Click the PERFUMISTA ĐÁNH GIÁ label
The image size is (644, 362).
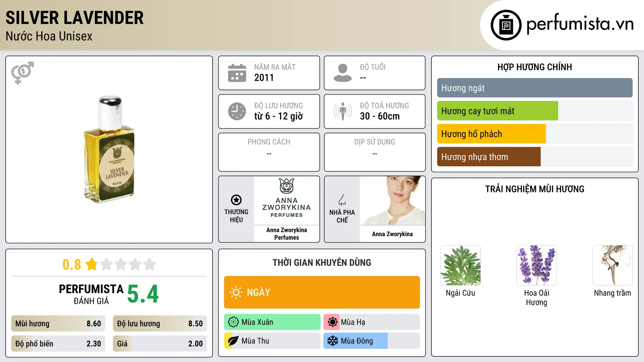[x=91, y=294]
